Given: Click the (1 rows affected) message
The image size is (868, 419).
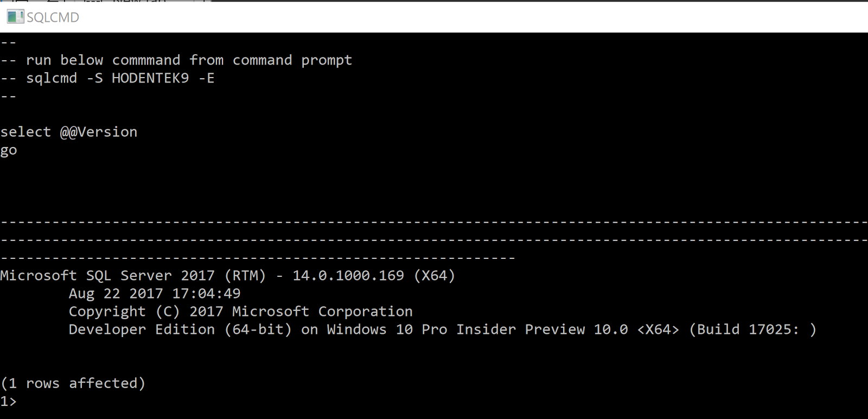Looking at the screenshot, I should [x=73, y=383].
